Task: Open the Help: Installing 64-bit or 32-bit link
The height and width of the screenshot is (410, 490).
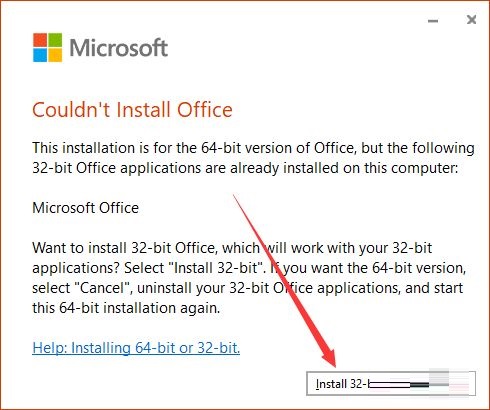Action: pyautogui.click(x=136, y=348)
